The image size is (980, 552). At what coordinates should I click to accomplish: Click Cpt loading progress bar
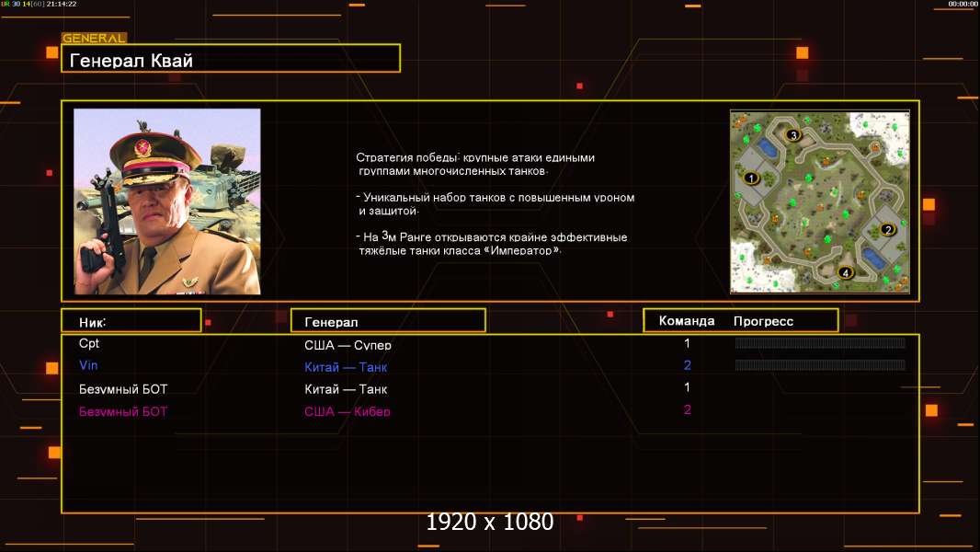coord(820,342)
